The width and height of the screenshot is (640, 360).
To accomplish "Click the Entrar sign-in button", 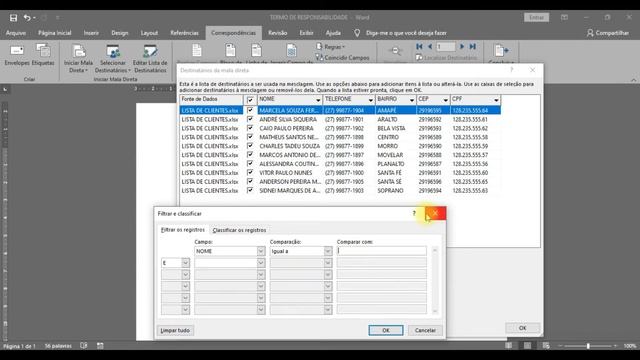I will (x=536, y=18).
